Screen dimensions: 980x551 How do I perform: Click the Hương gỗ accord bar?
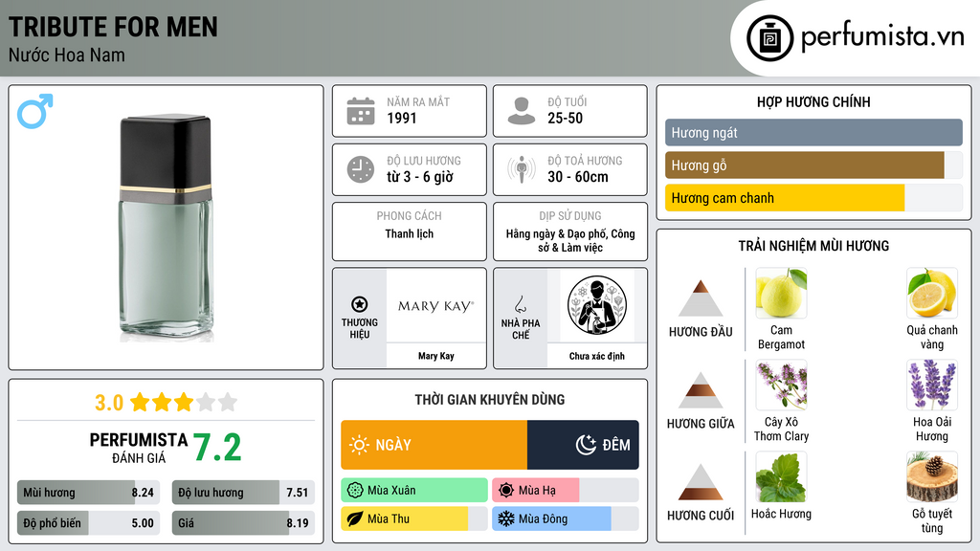click(x=813, y=165)
